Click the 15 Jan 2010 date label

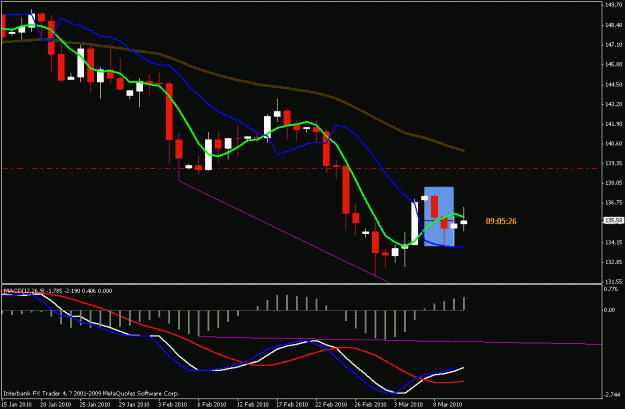coord(16,404)
